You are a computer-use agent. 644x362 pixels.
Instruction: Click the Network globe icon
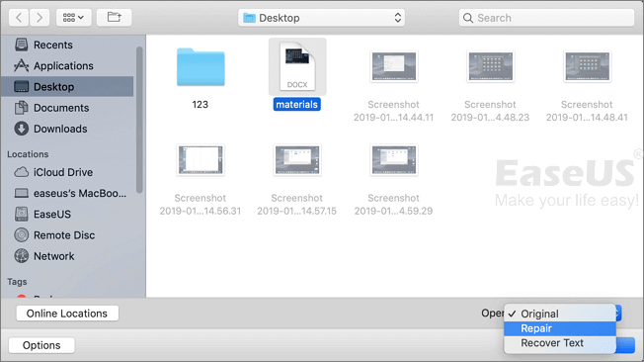(x=22, y=256)
